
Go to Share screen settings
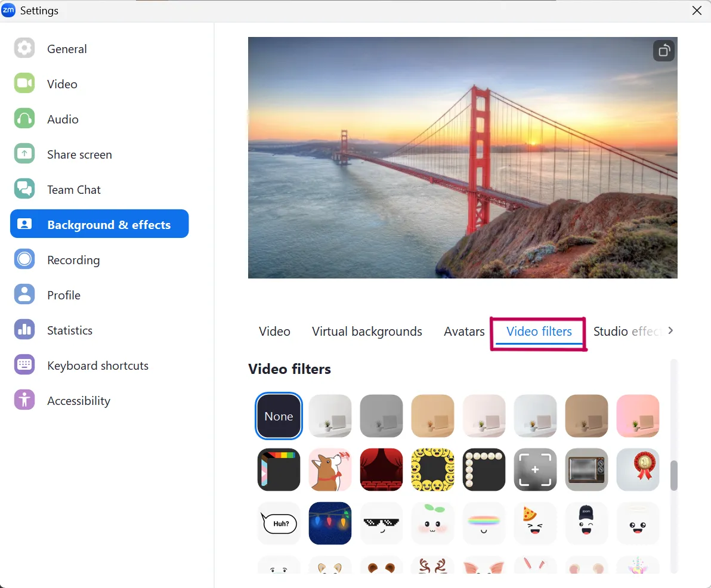pyautogui.click(x=79, y=154)
